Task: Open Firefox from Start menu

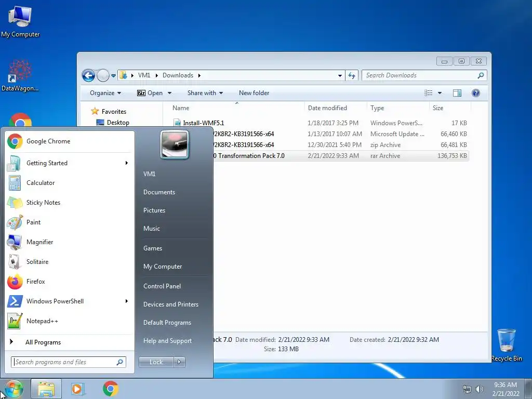Action: 70,281
